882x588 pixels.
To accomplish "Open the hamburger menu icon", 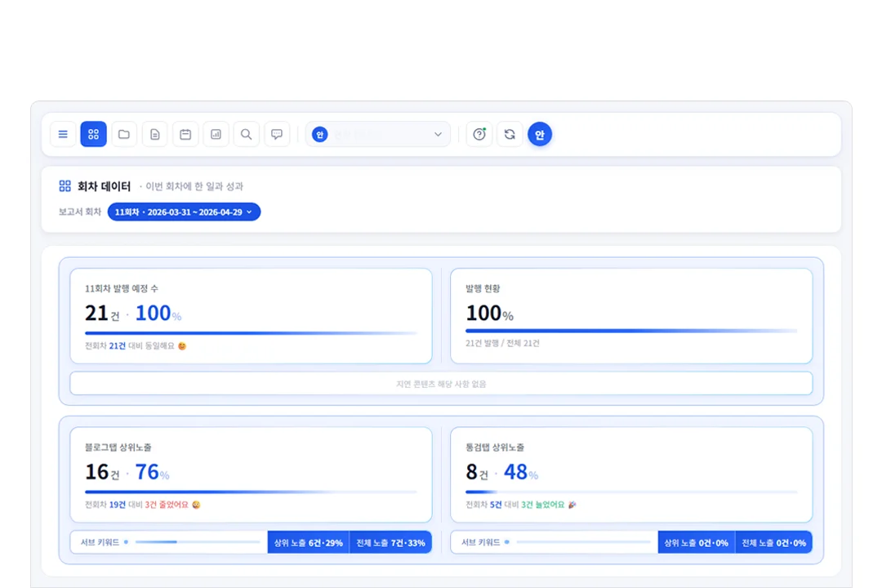I will point(63,135).
